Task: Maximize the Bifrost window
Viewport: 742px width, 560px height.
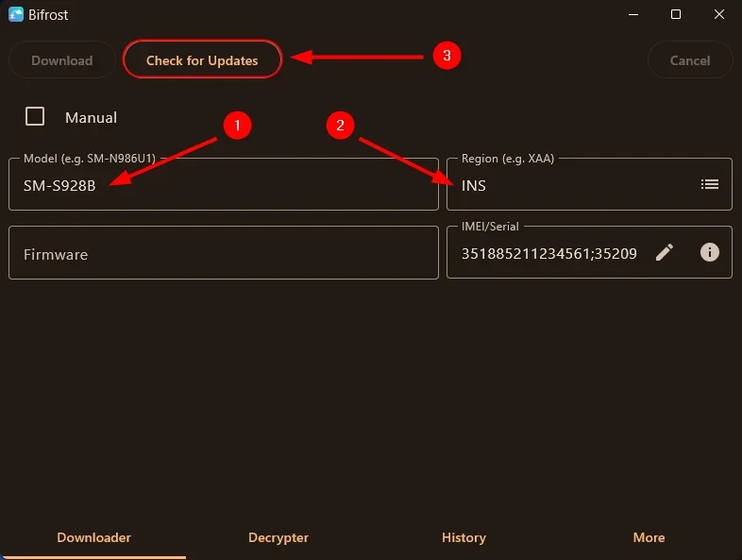Action: tap(676, 15)
